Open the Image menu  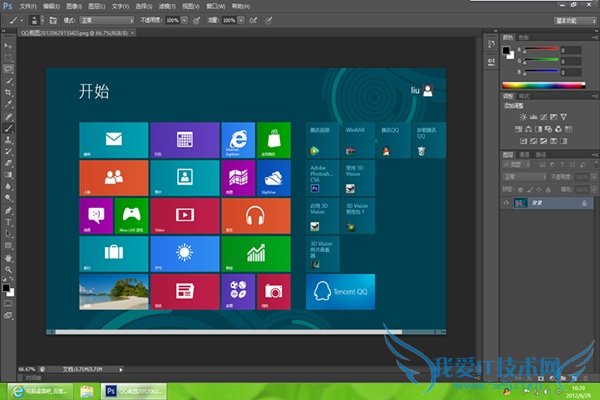pos(74,6)
